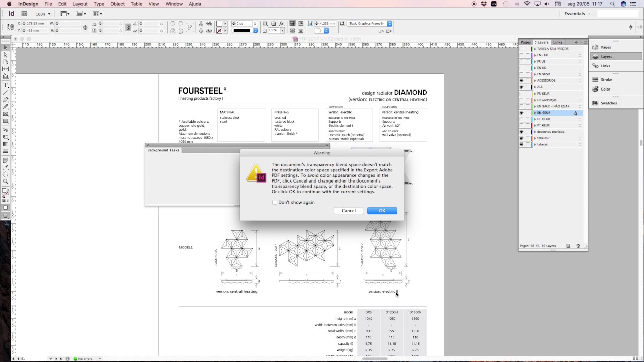Click the fx effects icon in control bar
The image size is (644, 362).
282,24
